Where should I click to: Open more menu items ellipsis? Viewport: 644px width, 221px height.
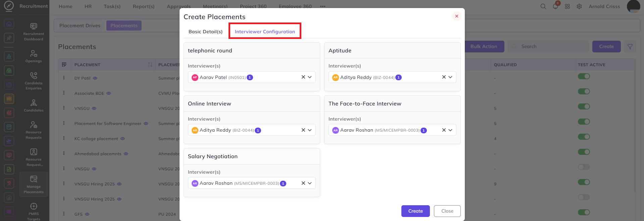323,6
